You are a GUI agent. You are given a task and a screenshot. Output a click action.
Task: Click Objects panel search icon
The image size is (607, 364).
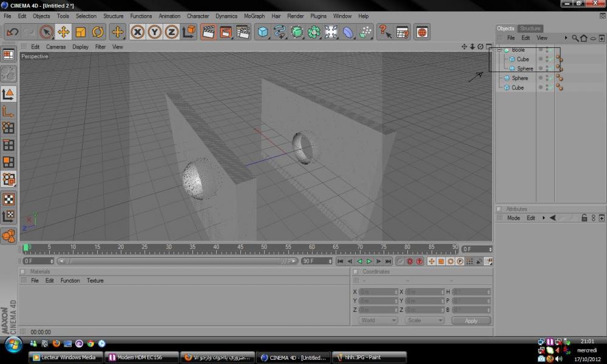pyautogui.click(x=575, y=38)
